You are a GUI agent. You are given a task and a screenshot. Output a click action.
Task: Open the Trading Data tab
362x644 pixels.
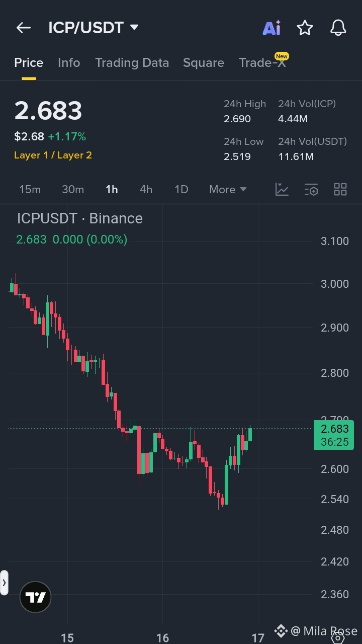(132, 63)
